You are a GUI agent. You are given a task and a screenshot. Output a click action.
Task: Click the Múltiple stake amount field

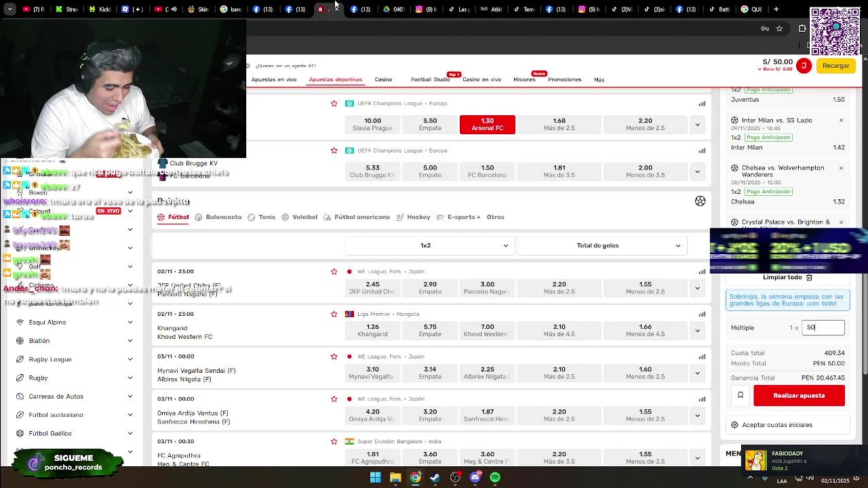(823, 327)
